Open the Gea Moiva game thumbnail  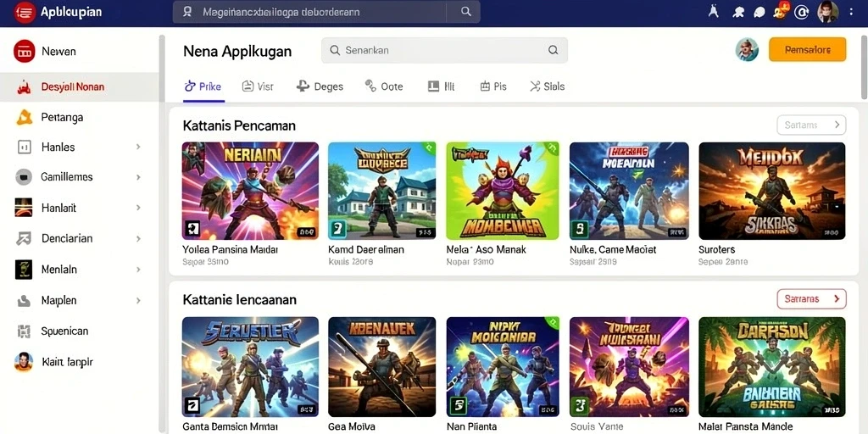point(382,366)
